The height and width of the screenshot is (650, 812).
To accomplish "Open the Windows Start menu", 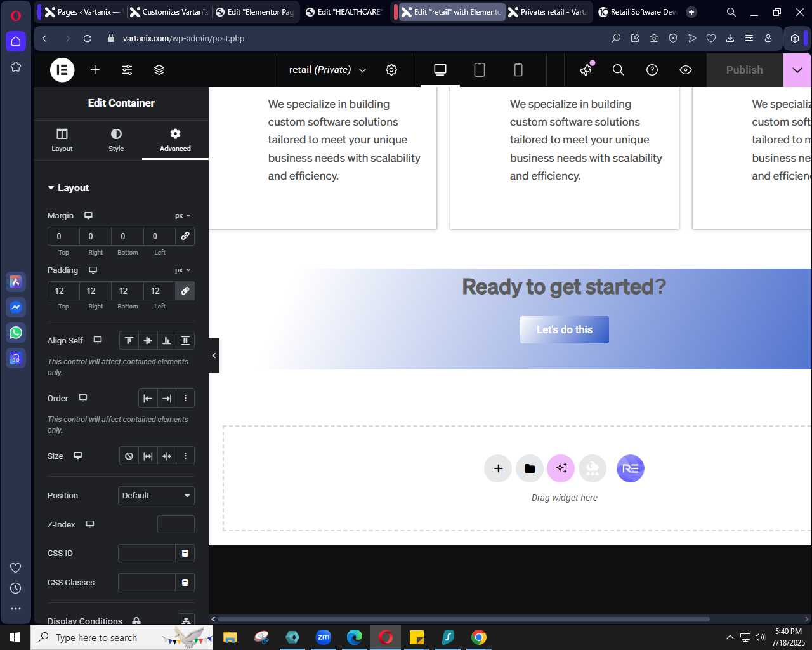I will tap(15, 637).
